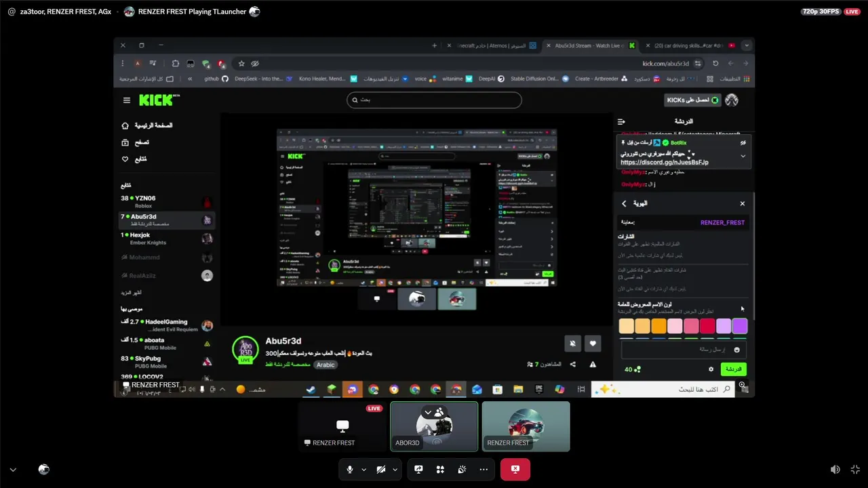Switch to the car driving skills YouTube tab

point(690,45)
